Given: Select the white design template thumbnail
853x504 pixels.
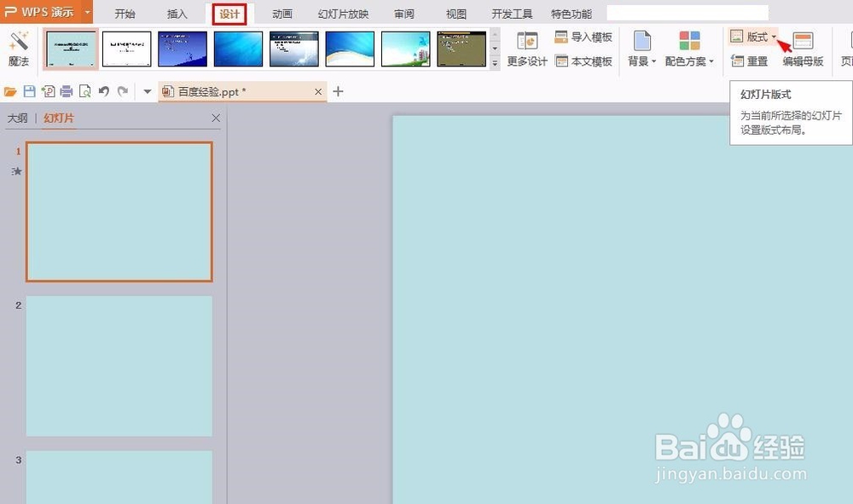Looking at the screenshot, I should [x=127, y=49].
